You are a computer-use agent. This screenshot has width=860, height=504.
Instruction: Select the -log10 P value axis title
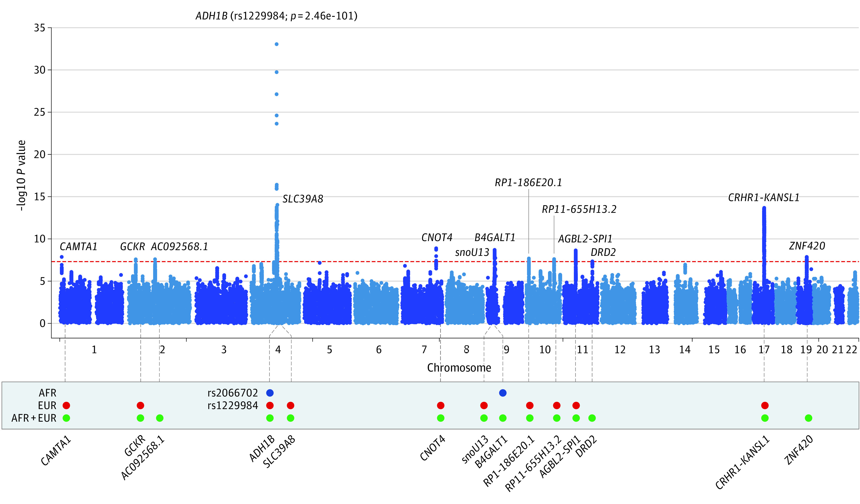(x=21, y=175)
